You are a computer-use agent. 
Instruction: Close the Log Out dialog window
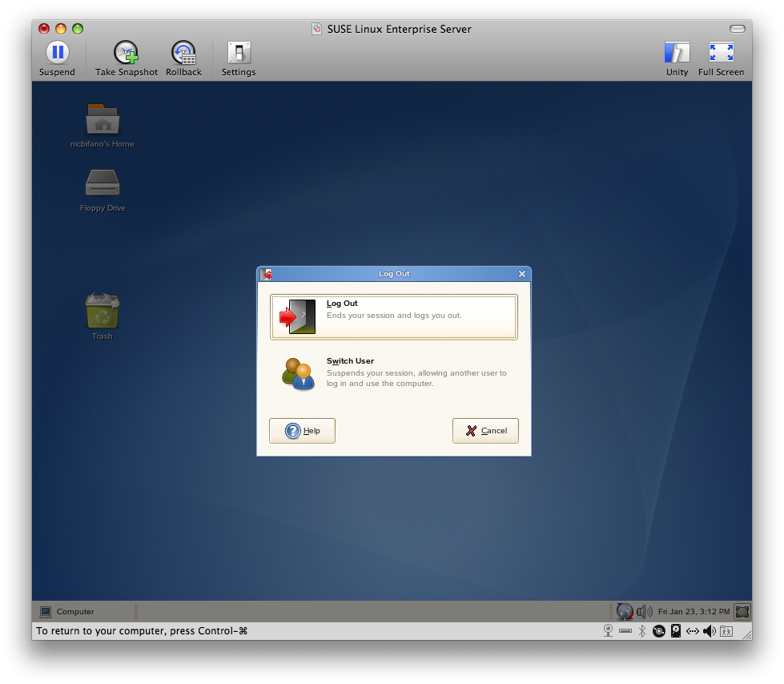coord(522,274)
